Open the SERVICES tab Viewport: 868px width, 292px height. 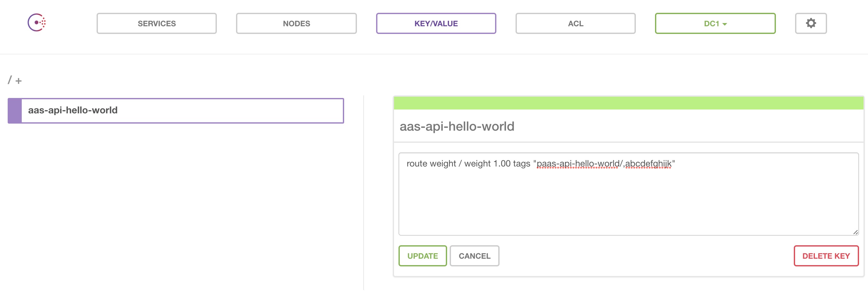click(x=157, y=23)
